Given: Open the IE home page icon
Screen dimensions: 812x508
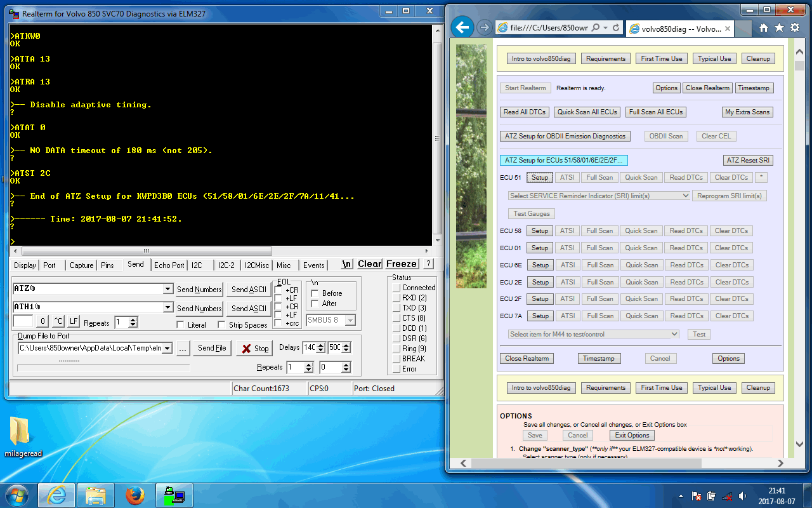Looking at the screenshot, I should (x=764, y=28).
